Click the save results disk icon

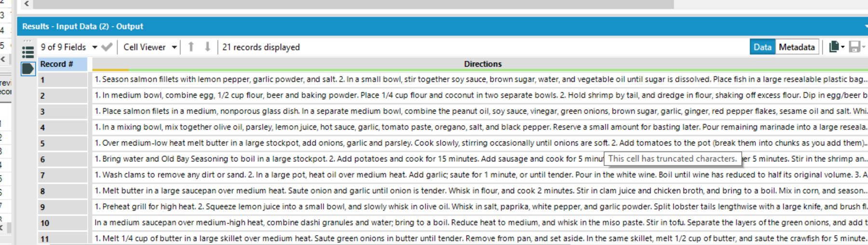point(854,47)
